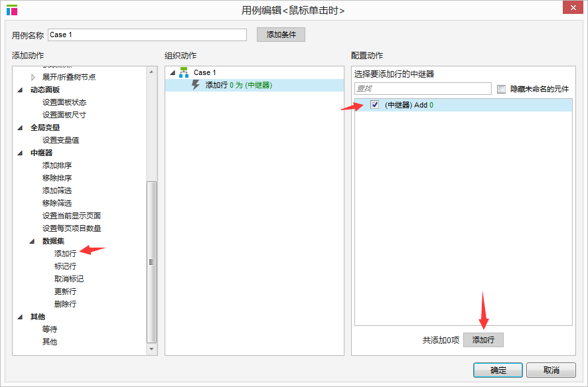588x387 pixels.
Task: Uncheck the (中继器) Add checkbox
Action: [x=374, y=105]
